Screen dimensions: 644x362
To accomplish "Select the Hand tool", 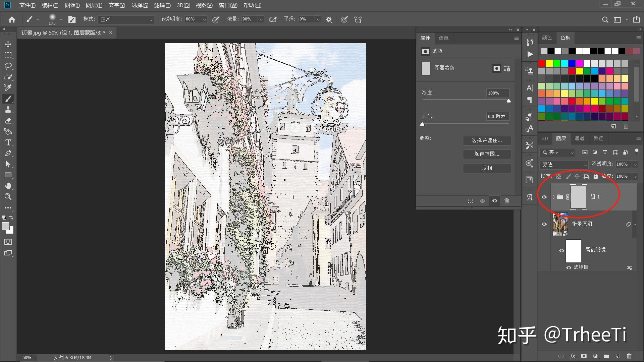I will [x=8, y=186].
